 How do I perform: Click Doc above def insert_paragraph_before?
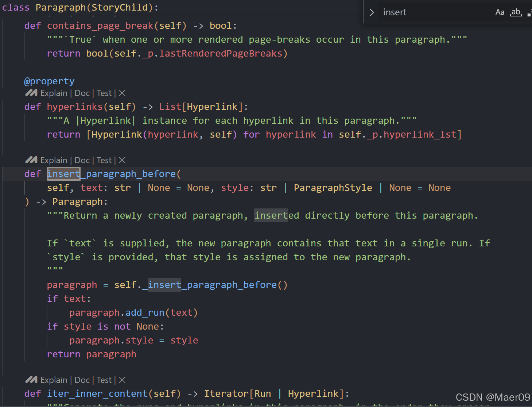[82, 161]
